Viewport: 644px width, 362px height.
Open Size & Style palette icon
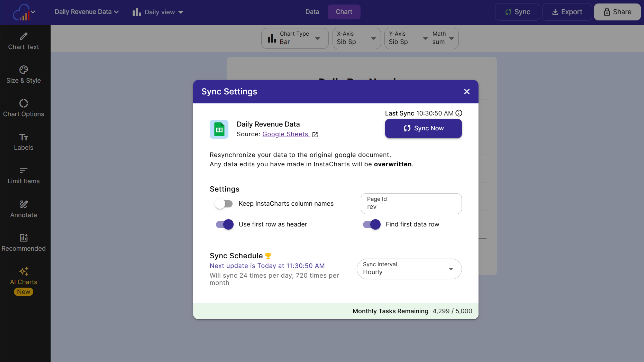(x=23, y=70)
